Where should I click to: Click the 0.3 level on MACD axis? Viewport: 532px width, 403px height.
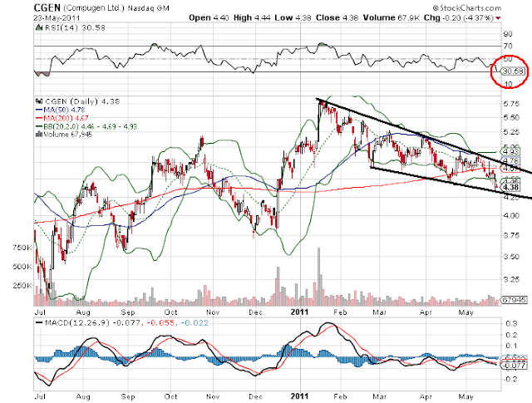511,323
